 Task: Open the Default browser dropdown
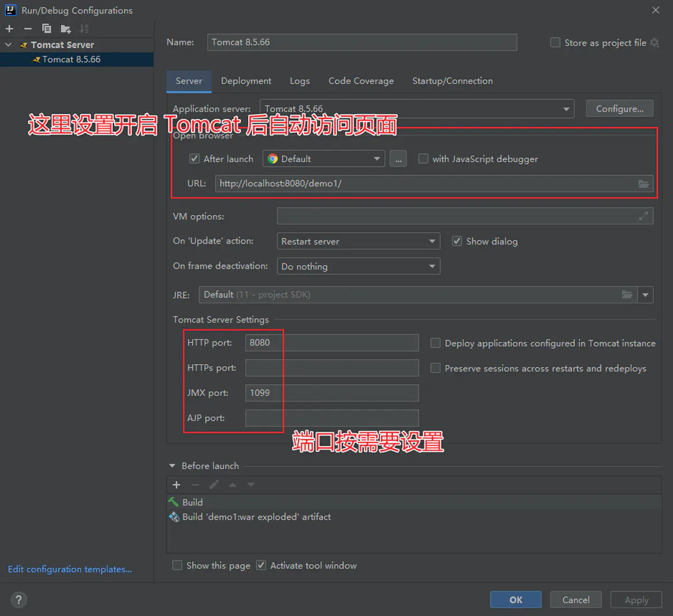pos(324,159)
